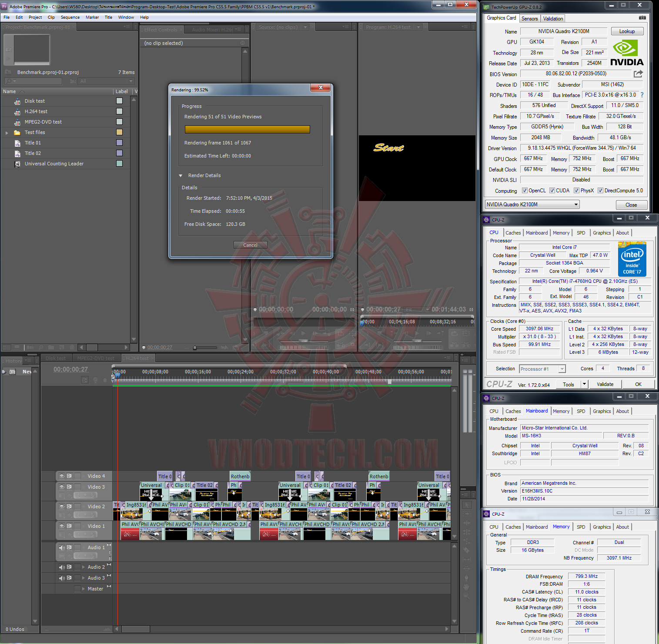Toggle track lock box on Video 2
Viewport: 659px width, 644px height.
(77, 506)
